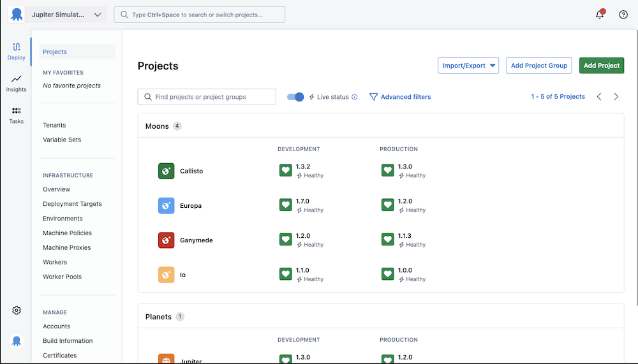Open Environments in the sidebar
The width and height of the screenshot is (638, 364).
[63, 219]
